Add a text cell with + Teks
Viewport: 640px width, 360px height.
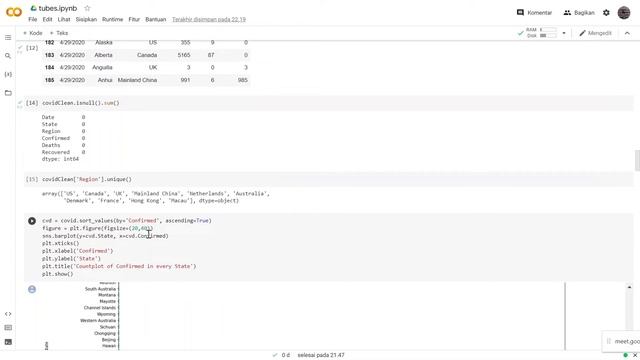click(59, 33)
